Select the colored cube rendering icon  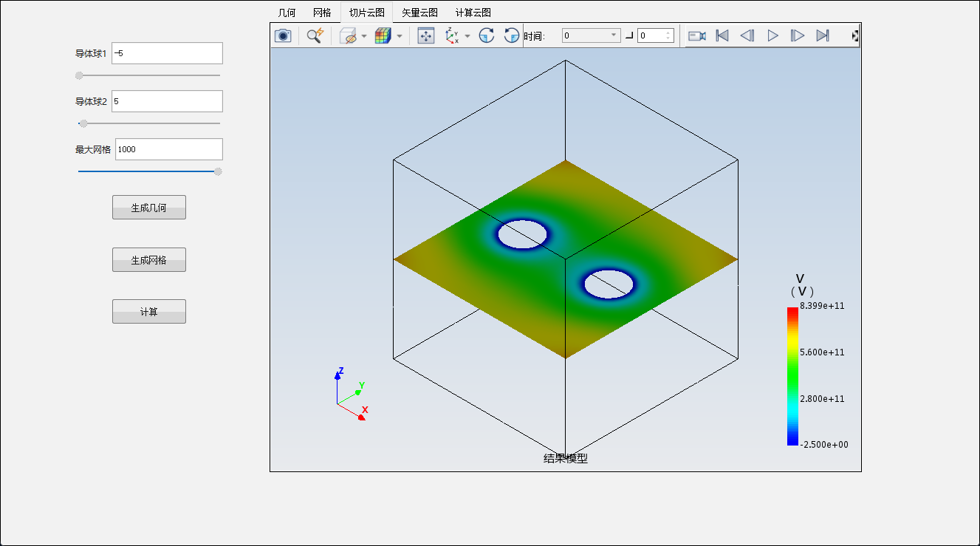(x=383, y=35)
